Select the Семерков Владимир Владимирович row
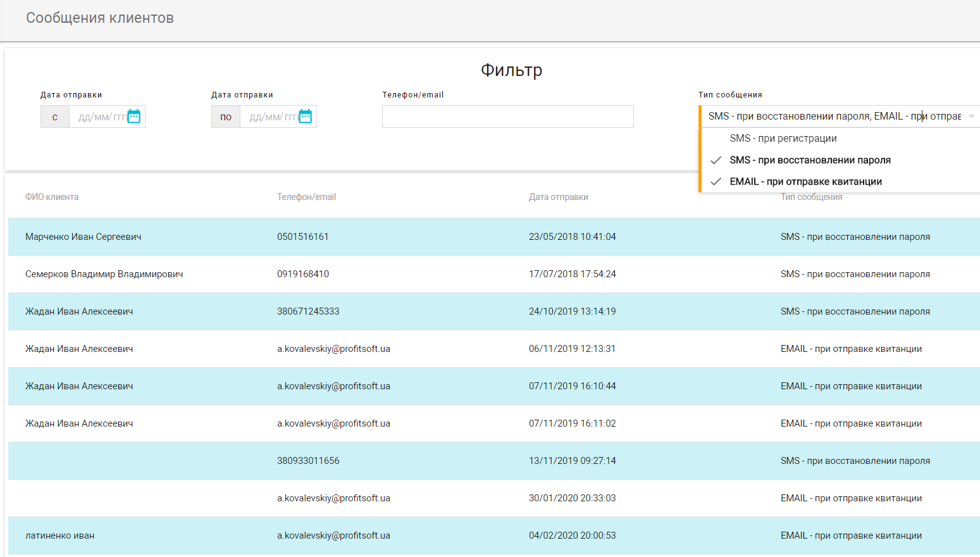The width and height of the screenshot is (980, 557). pyautogui.click(x=104, y=274)
